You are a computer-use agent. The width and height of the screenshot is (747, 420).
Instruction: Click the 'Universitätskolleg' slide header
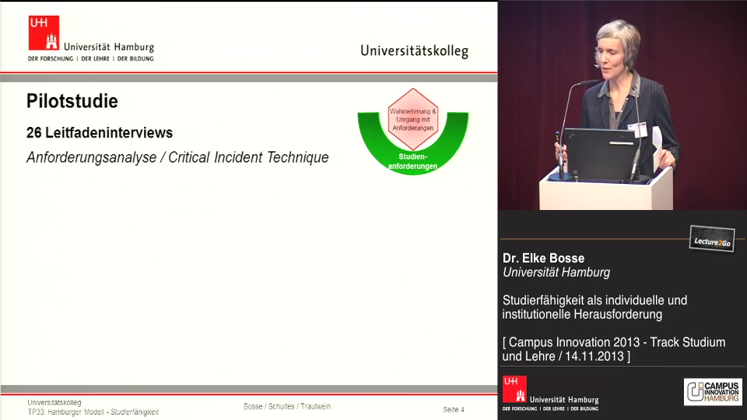(413, 51)
